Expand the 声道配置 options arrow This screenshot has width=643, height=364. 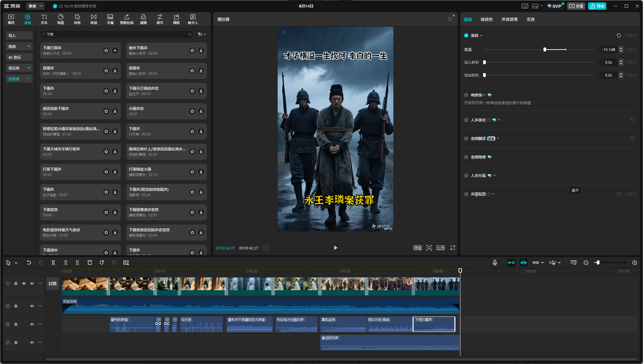coord(493,194)
